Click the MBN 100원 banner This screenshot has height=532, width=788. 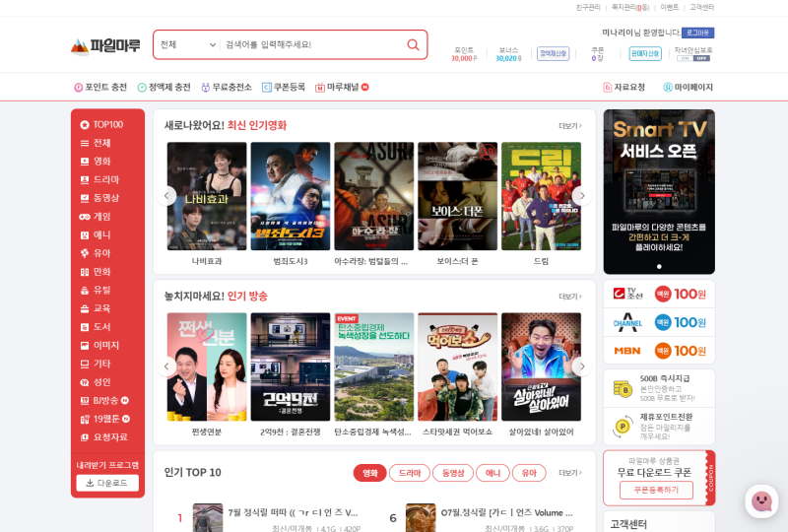coord(659,351)
